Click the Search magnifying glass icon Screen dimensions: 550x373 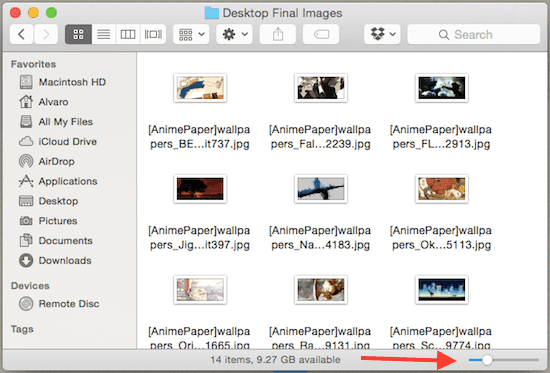coord(444,35)
